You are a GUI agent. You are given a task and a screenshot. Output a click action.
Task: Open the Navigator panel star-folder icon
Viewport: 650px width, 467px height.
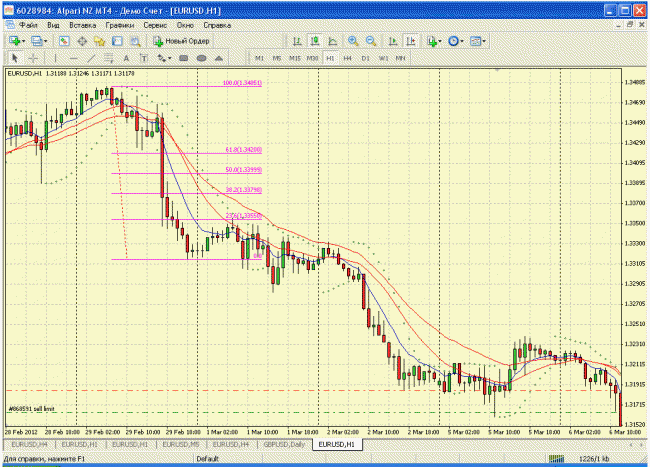99,41
